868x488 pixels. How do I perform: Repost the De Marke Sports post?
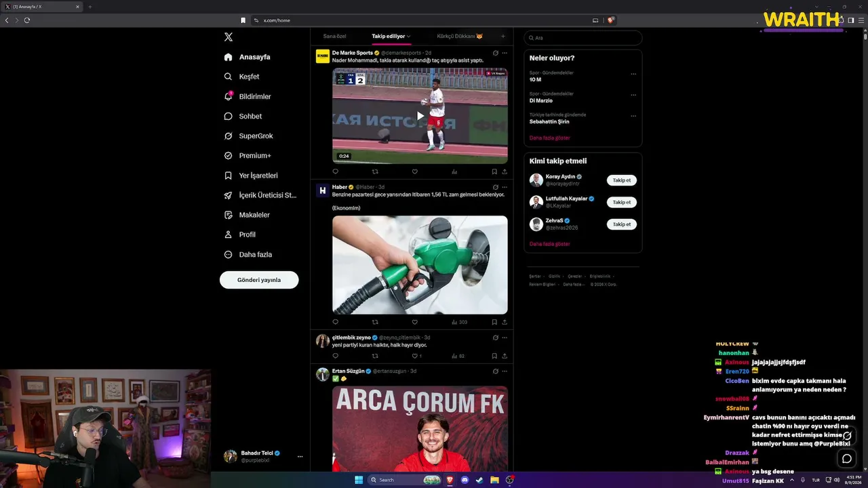pyautogui.click(x=375, y=172)
